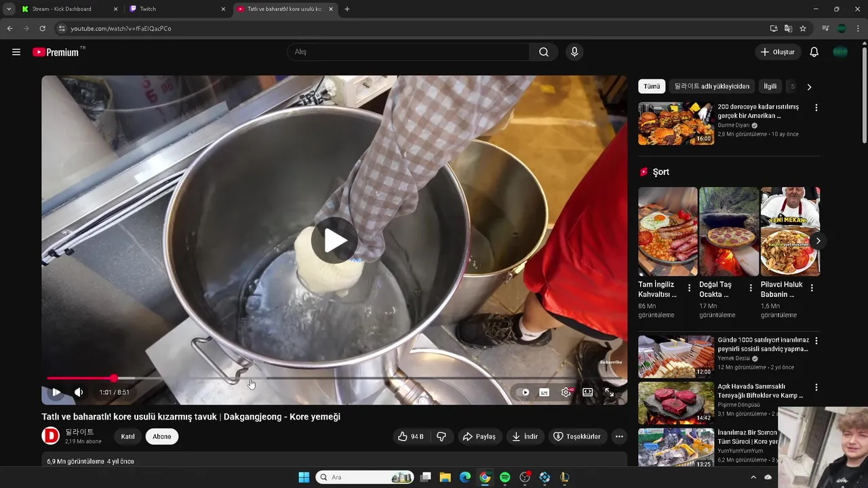
Task: Download the video with İndir
Action: (x=525, y=436)
